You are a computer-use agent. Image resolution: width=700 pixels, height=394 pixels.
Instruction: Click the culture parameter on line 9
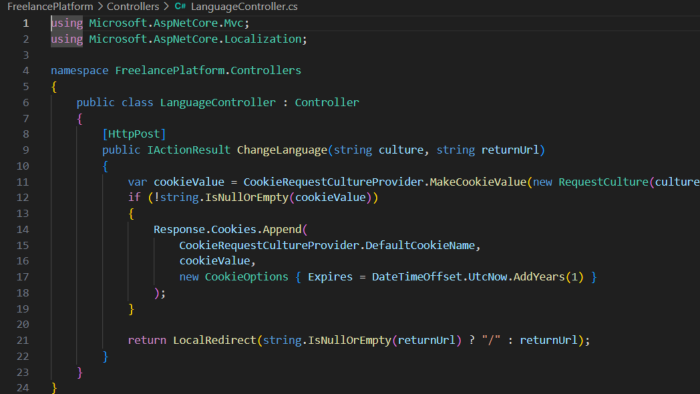[401, 150]
